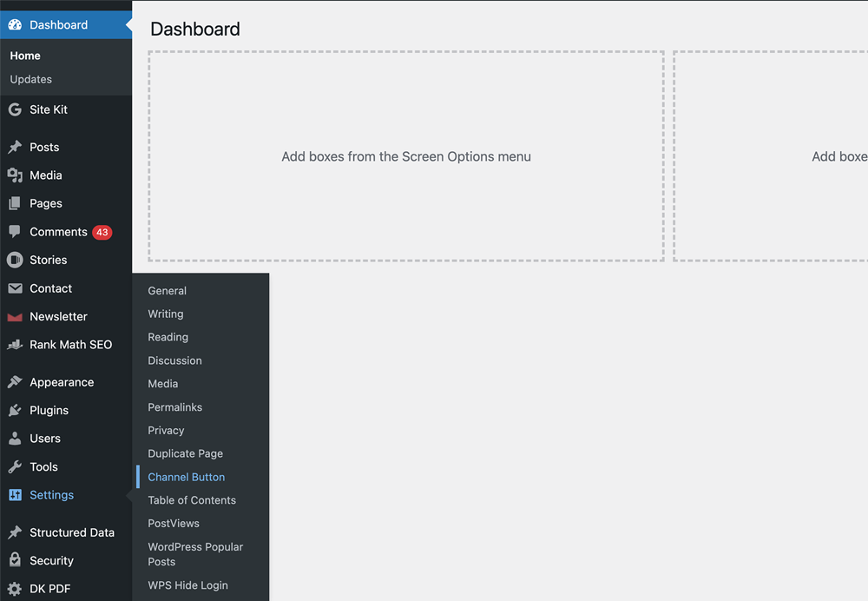Open the Tools menu

click(43, 467)
